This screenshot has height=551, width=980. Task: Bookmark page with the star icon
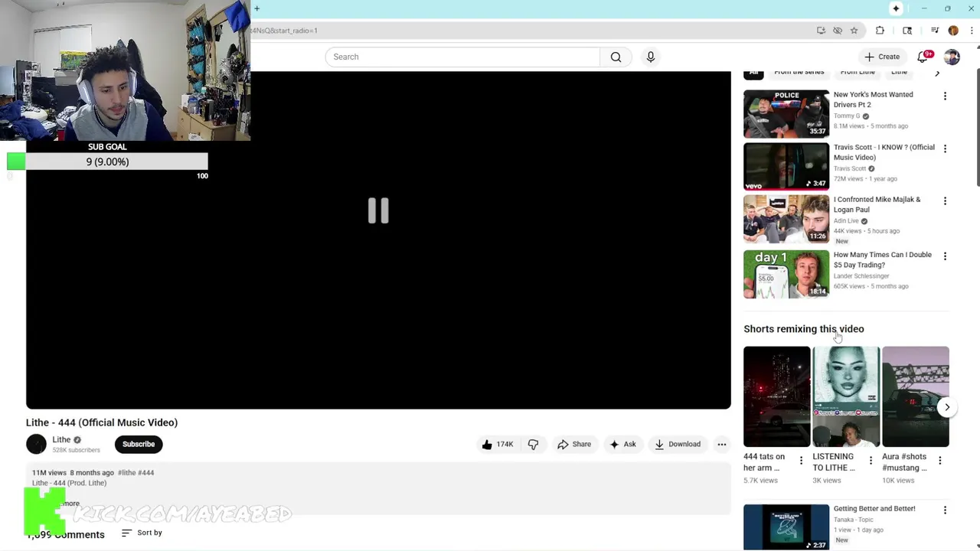pos(854,31)
